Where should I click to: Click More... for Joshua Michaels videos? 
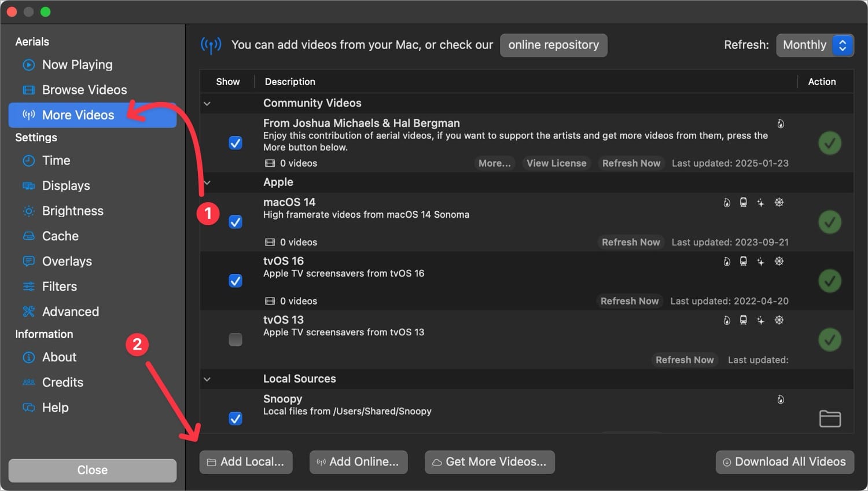tap(495, 163)
